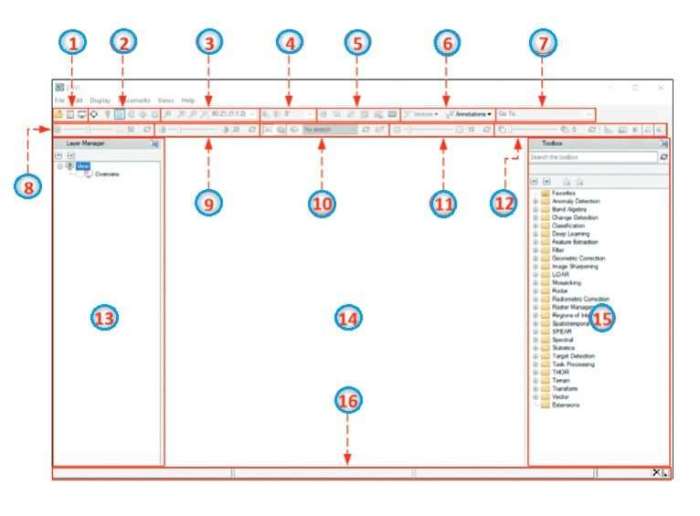Select the Overview layer entry

point(107,174)
